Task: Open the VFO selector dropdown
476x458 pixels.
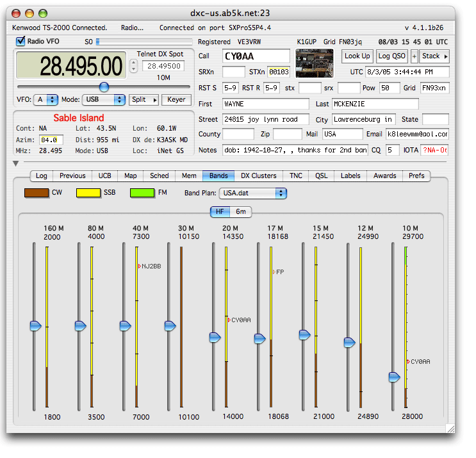Action: tap(47, 100)
